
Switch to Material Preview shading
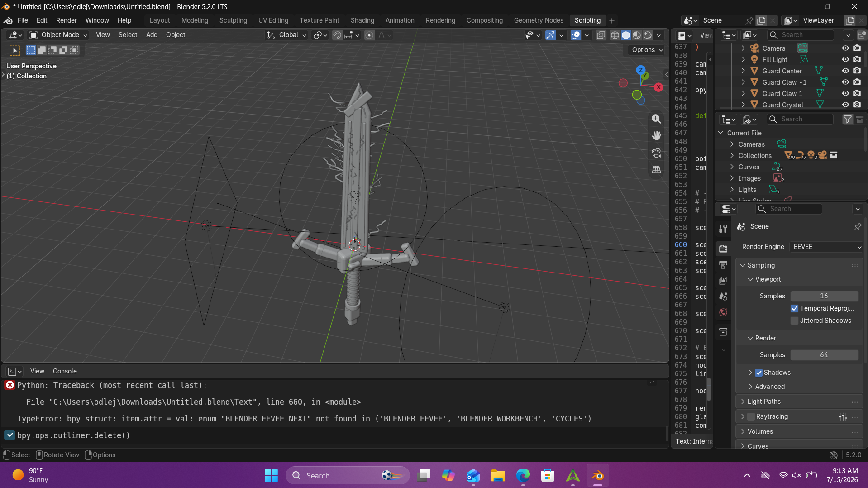(637, 35)
